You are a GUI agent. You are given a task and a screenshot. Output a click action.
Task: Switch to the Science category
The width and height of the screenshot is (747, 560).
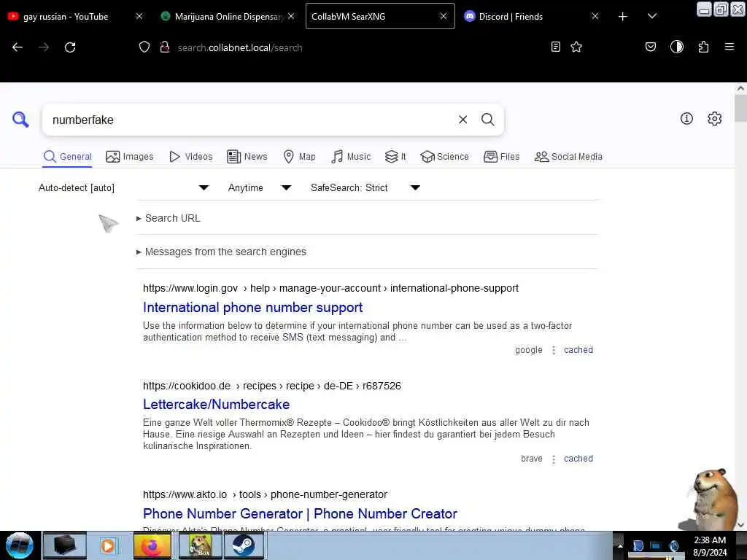[444, 157]
